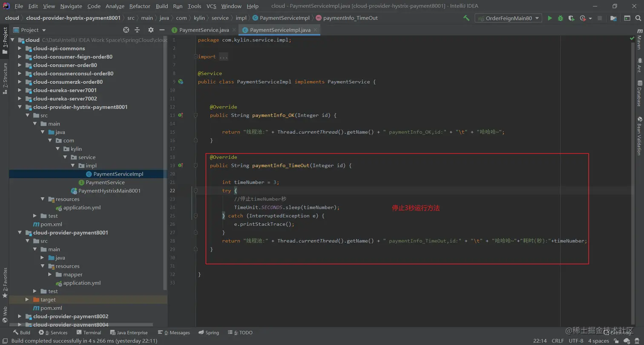Expand the target folder
Viewport: 644px width, 345px height.
(27, 300)
